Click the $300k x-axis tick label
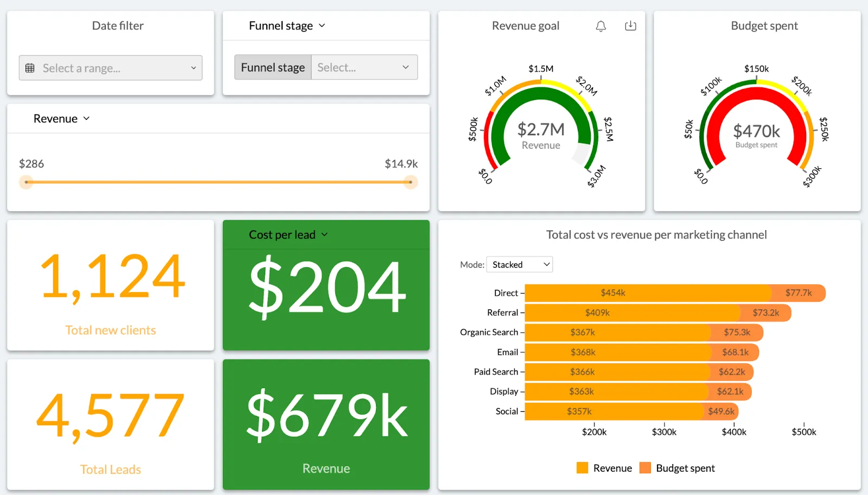 [x=664, y=432]
